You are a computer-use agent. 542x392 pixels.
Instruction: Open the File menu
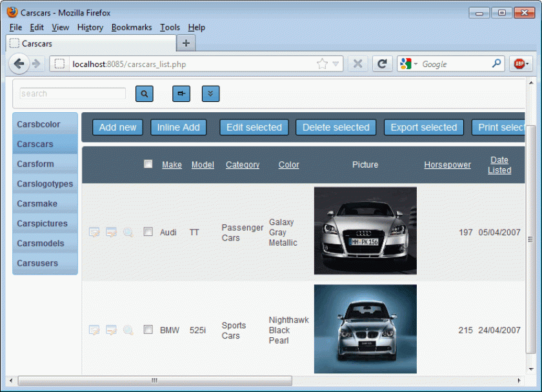coord(15,27)
